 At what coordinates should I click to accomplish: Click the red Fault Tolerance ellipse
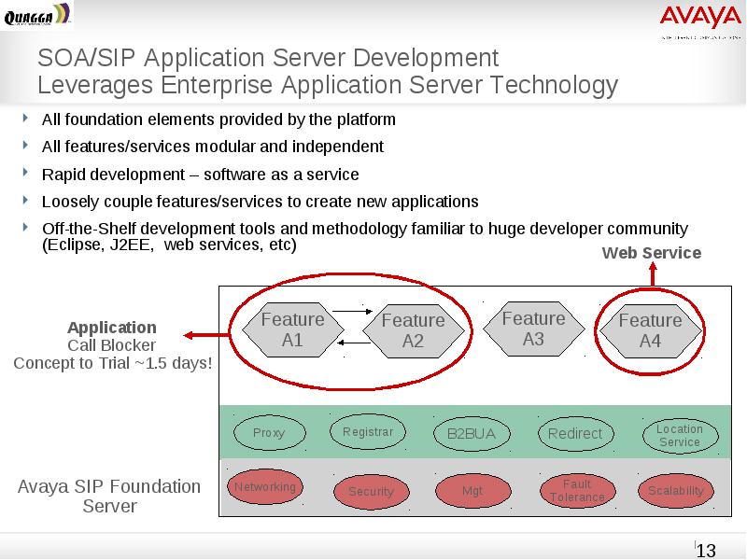point(577,491)
